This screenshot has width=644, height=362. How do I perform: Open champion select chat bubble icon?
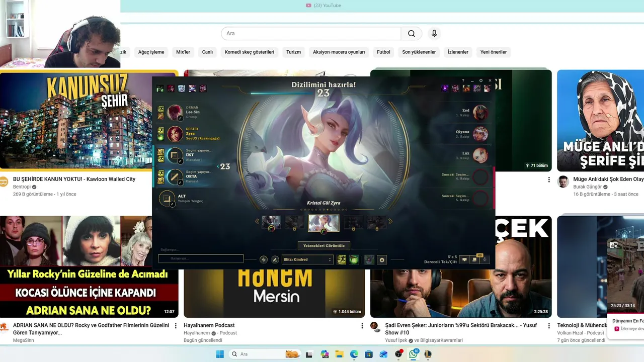point(464,259)
